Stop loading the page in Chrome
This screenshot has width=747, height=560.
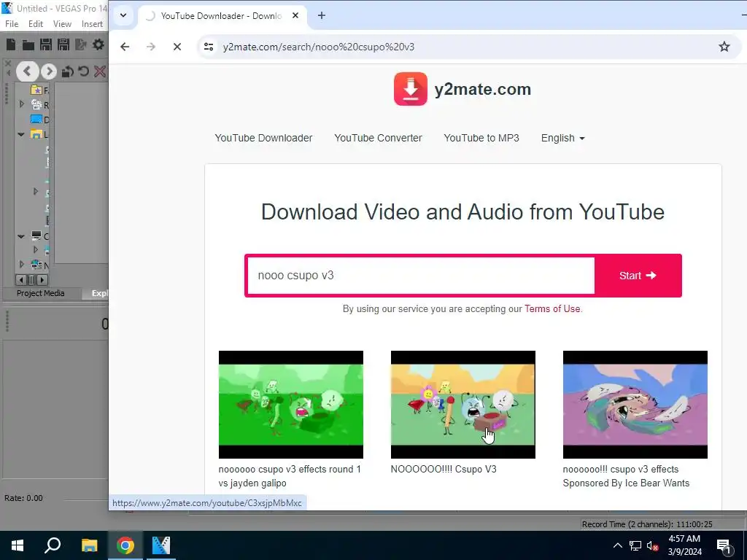click(177, 47)
